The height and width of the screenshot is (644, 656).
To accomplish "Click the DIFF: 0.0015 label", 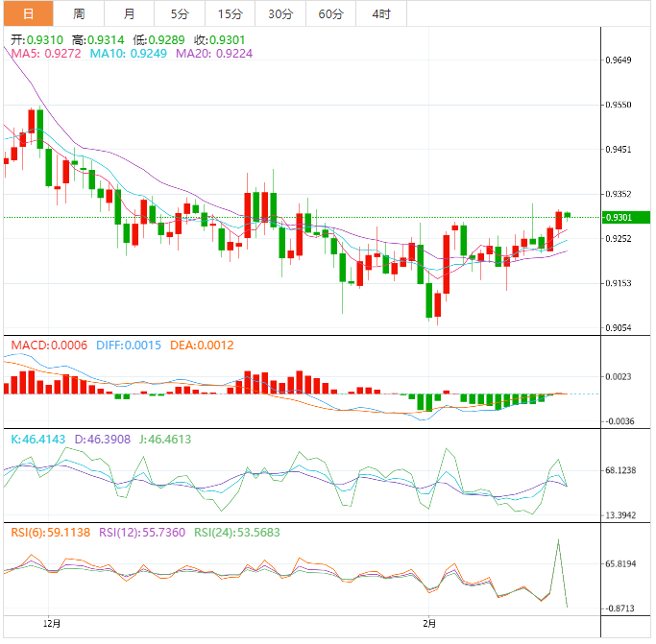I will [x=129, y=346].
